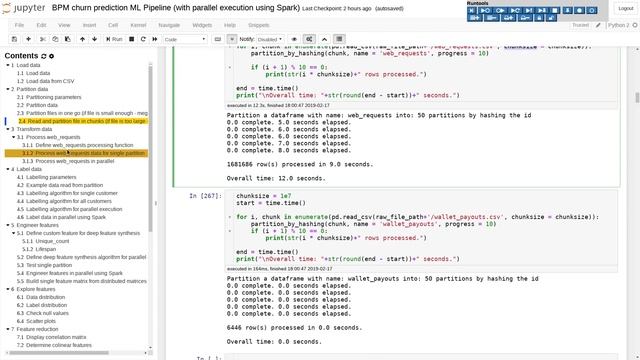Paste cells below icon
Image resolution: width=640 pixels, height=360 pixels.
point(68,39)
